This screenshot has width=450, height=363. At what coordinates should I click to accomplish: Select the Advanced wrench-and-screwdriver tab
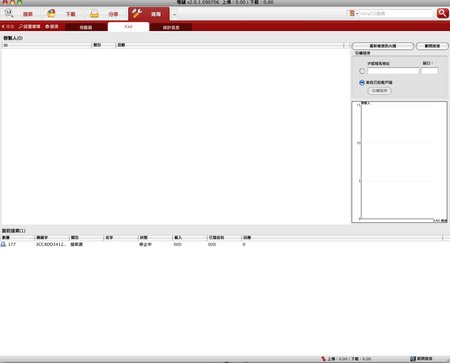(148, 14)
